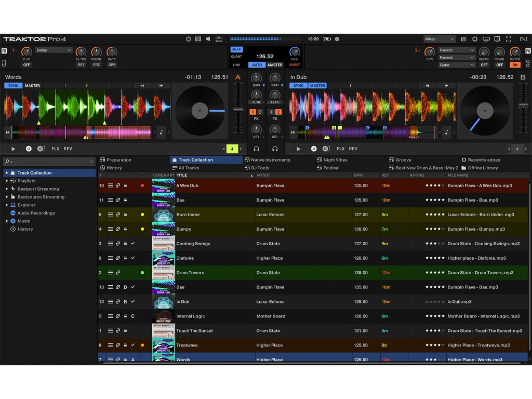
Task: Toggle LINK tempo sync
Action: tap(236, 65)
